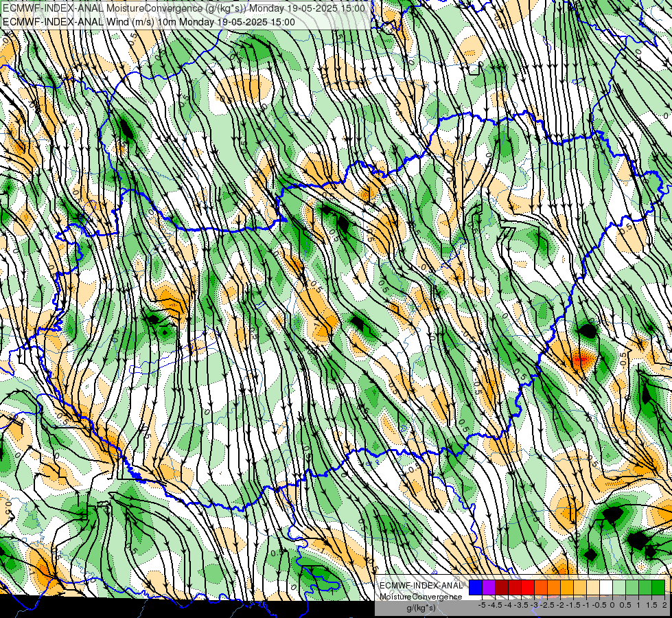Click the 1 legend scale value
This screenshot has width=672, height=618.
click(638, 605)
